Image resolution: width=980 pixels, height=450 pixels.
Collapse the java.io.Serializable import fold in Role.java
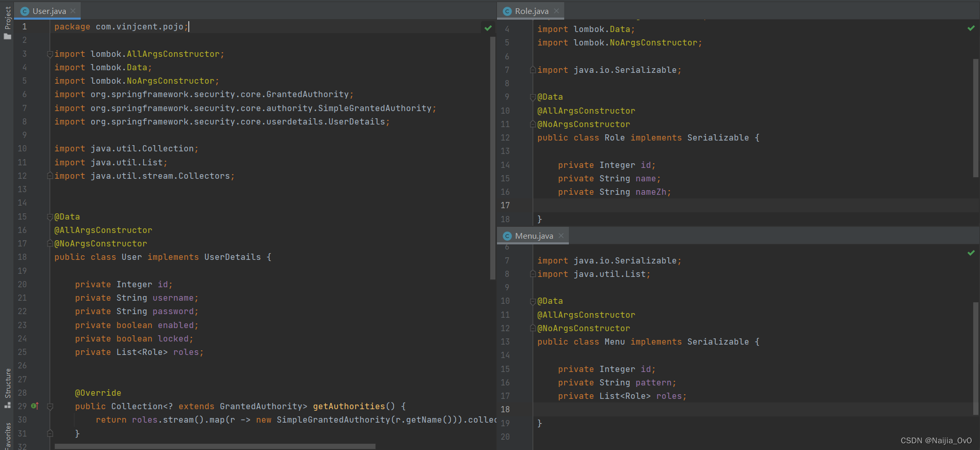coord(533,70)
